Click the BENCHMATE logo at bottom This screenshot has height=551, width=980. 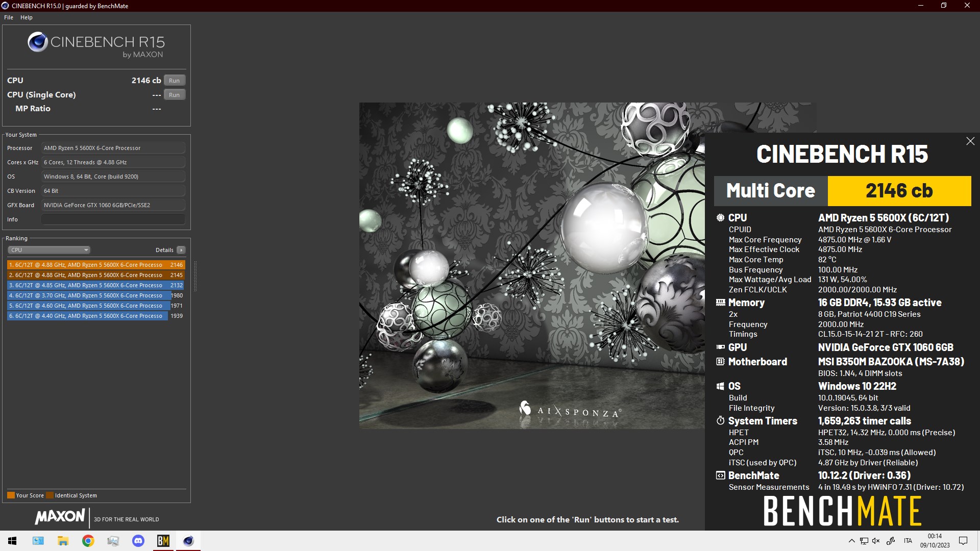click(x=842, y=511)
